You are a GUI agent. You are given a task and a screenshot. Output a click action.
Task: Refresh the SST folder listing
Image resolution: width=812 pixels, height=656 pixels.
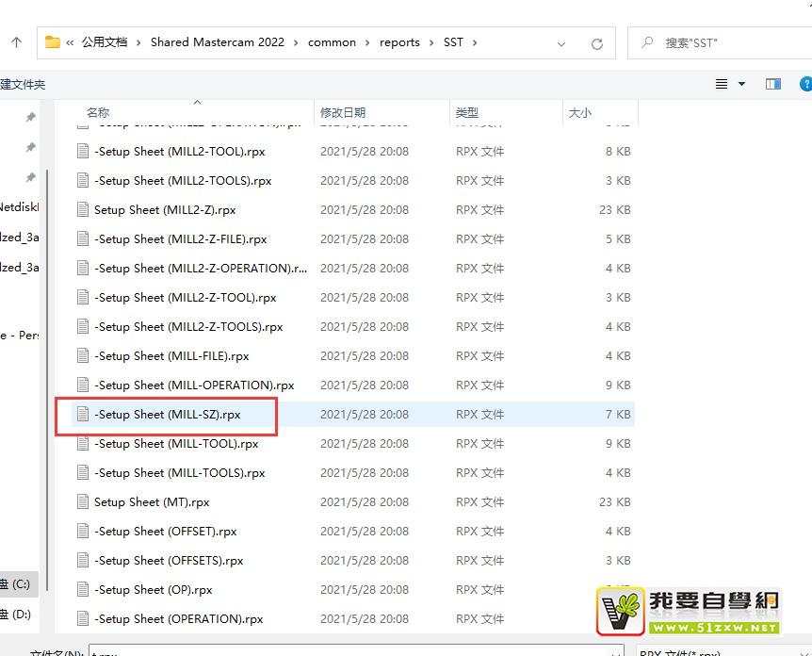coord(596,43)
